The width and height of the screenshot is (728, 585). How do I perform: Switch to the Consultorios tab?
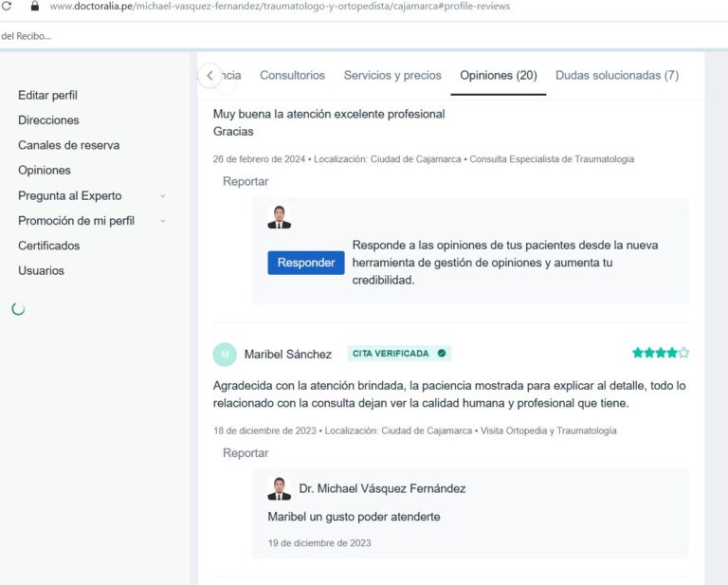tap(293, 75)
